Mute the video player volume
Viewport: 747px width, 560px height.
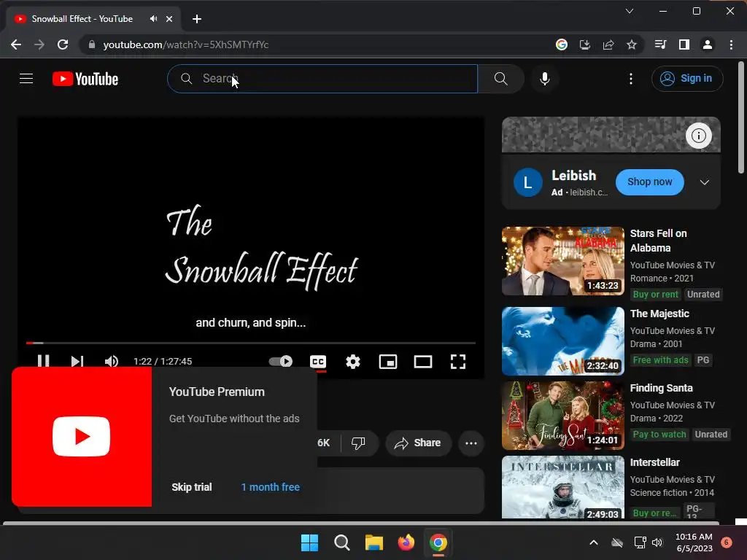click(x=112, y=362)
